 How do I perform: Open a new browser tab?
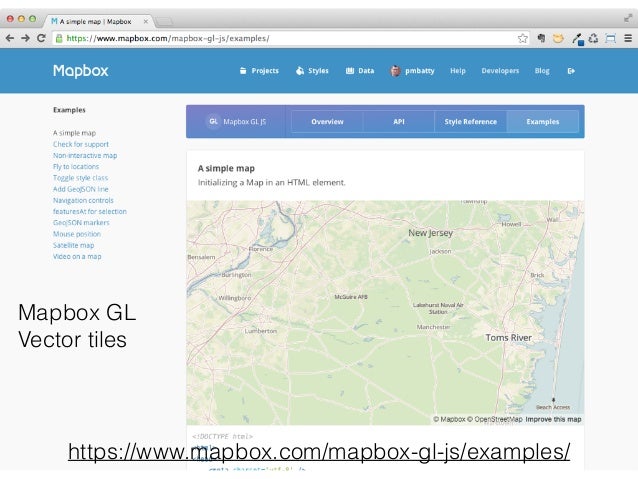(x=164, y=21)
